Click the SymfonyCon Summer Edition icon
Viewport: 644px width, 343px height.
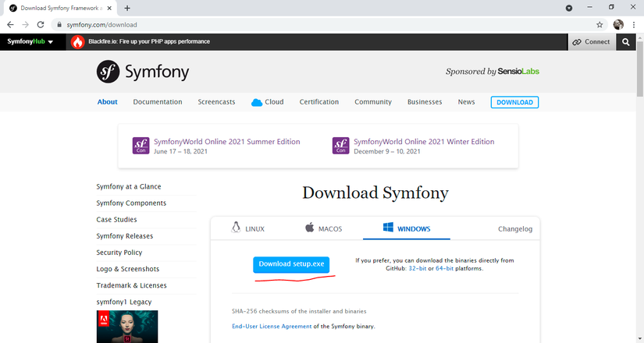tap(141, 146)
